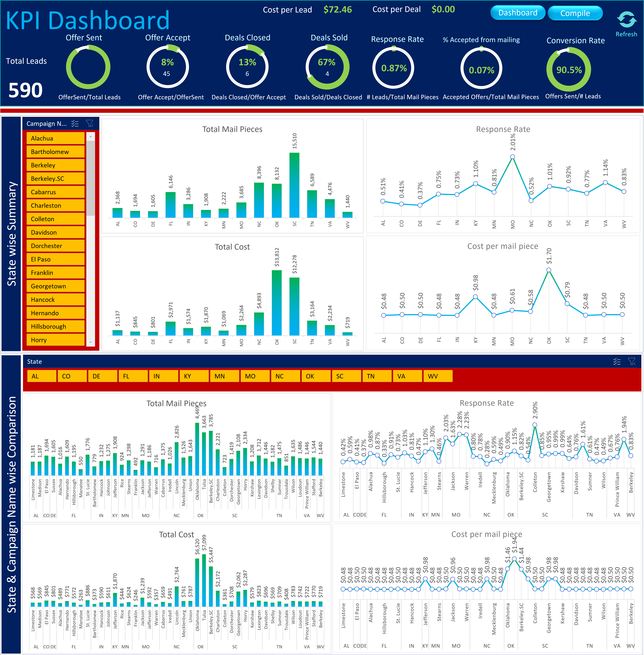The image size is (644, 655).
Task: Choose MN state filter
Action: (x=225, y=376)
